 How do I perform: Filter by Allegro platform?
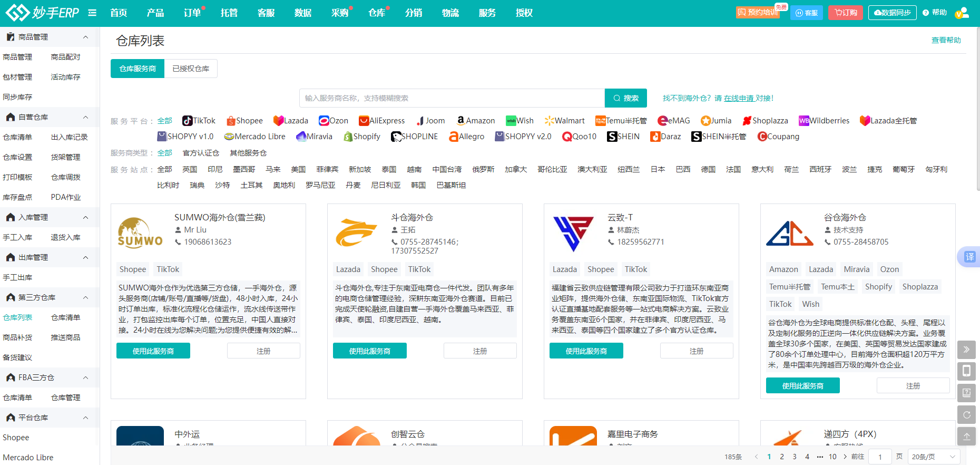467,137
